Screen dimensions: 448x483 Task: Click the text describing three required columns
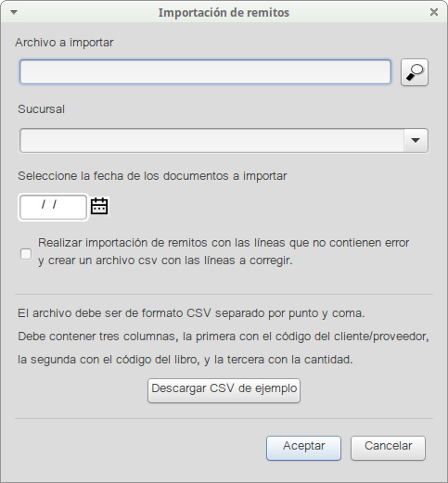click(x=224, y=337)
